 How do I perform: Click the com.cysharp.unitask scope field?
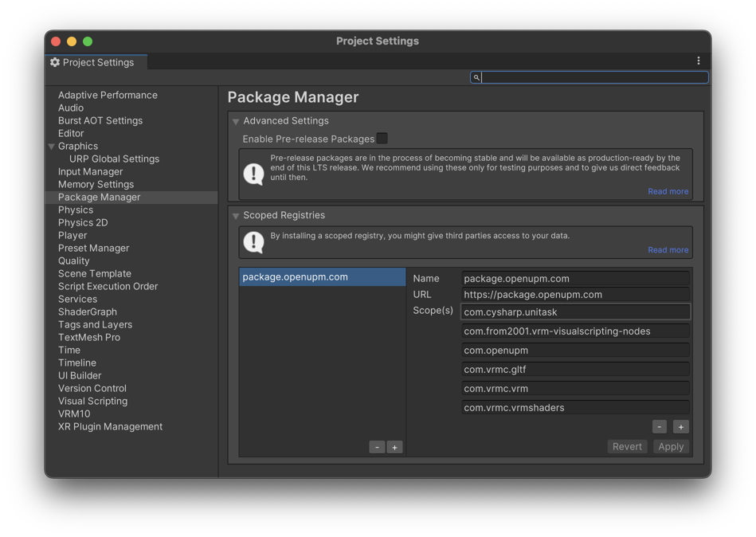(x=576, y=312)
